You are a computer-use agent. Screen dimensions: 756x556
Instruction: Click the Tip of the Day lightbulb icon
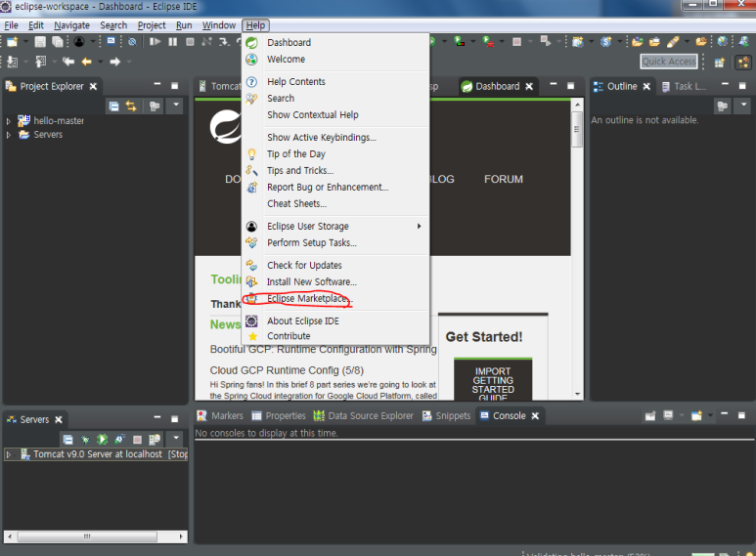click(251, 154)
